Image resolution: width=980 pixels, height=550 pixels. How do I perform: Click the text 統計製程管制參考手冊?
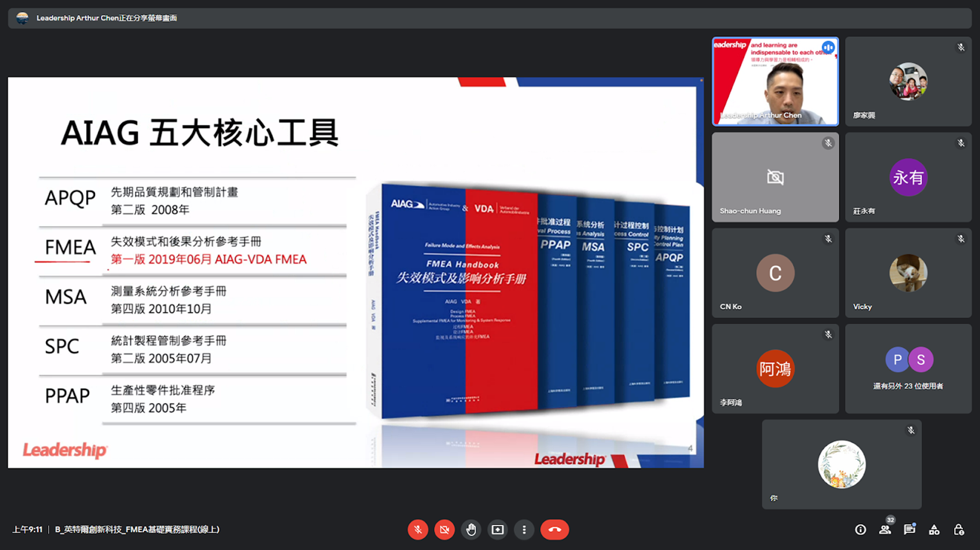point(168,341)
